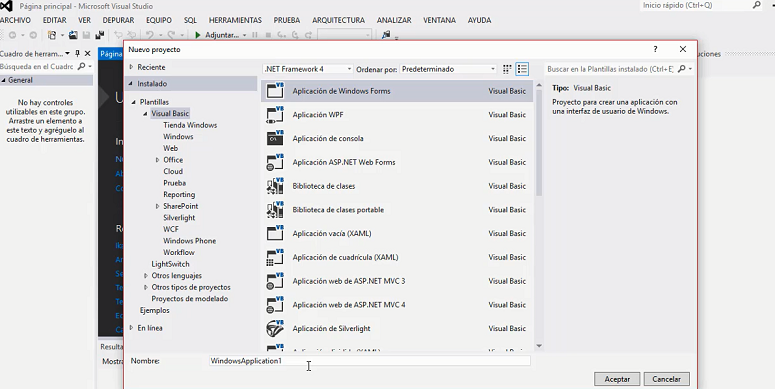This screenshot has height=389, width=775.
Task: Click the template search magnifier icon
Action: tap(682, 69)
